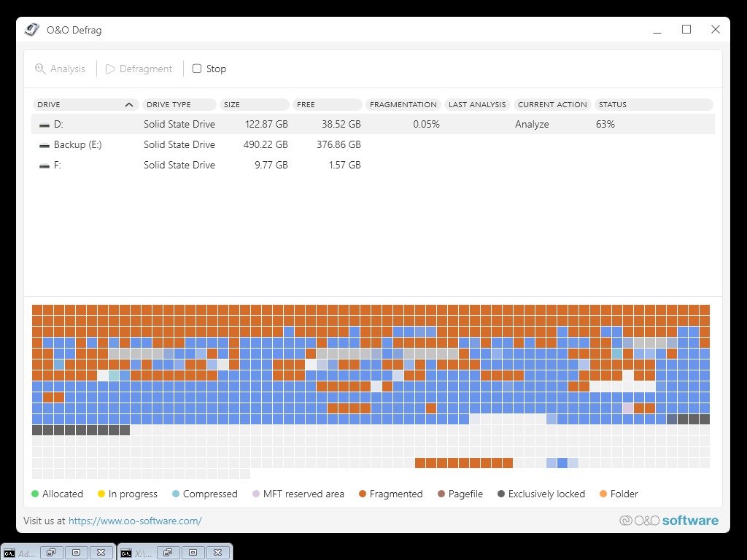Click Solid State Drive type for D:
Image resolution: width=747 pixels, height=560 pixels.
(179, 124)
